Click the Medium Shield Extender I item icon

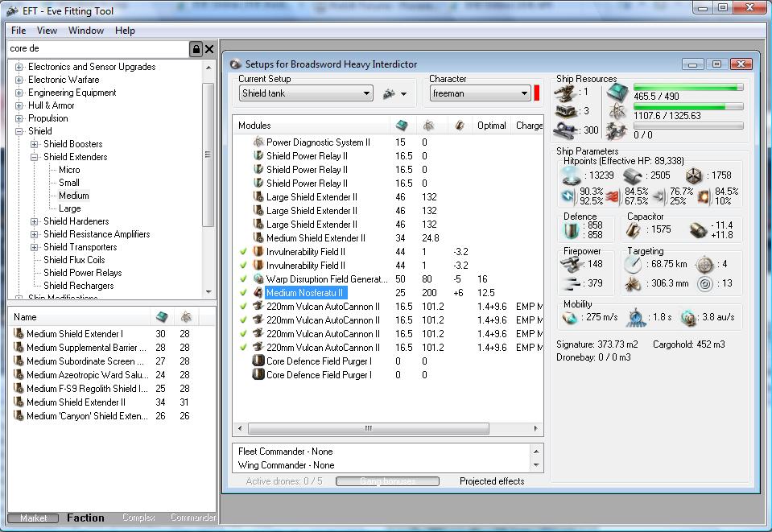pyautogui.click(x=19, y=334)
